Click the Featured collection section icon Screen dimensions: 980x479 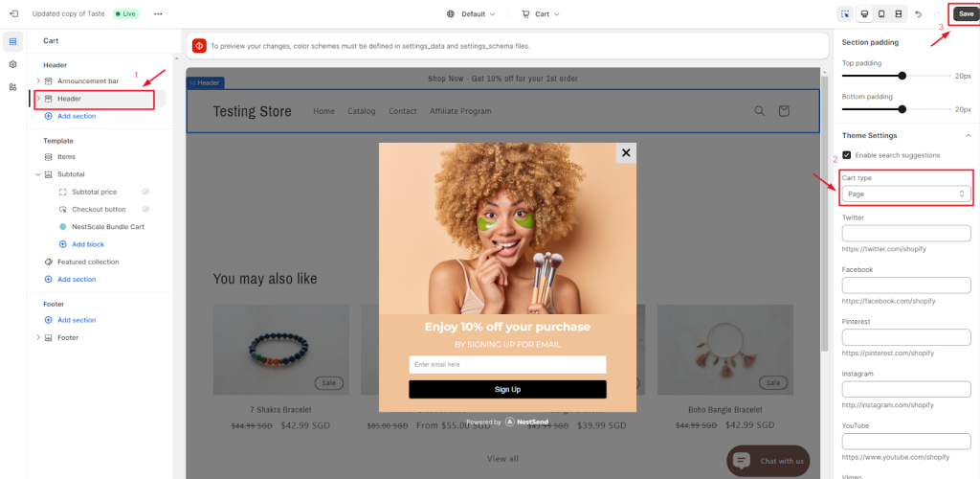[48, 262]
